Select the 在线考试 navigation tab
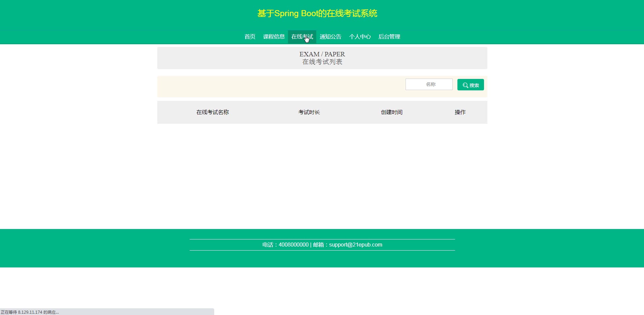 click(x=302, y=37)
